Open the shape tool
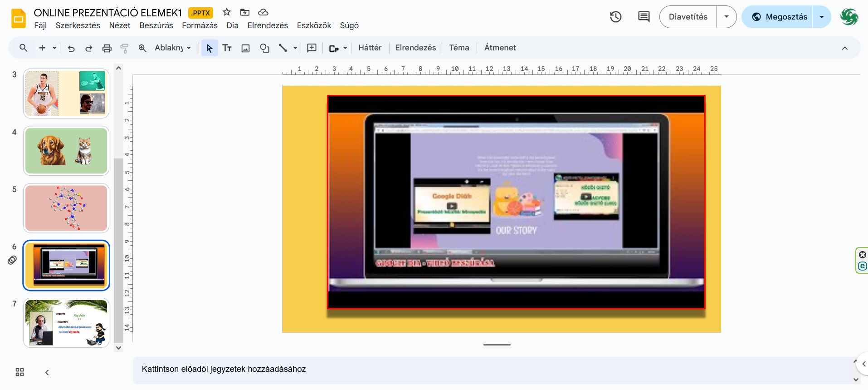 pyautogui.click(x=264, y=48)
